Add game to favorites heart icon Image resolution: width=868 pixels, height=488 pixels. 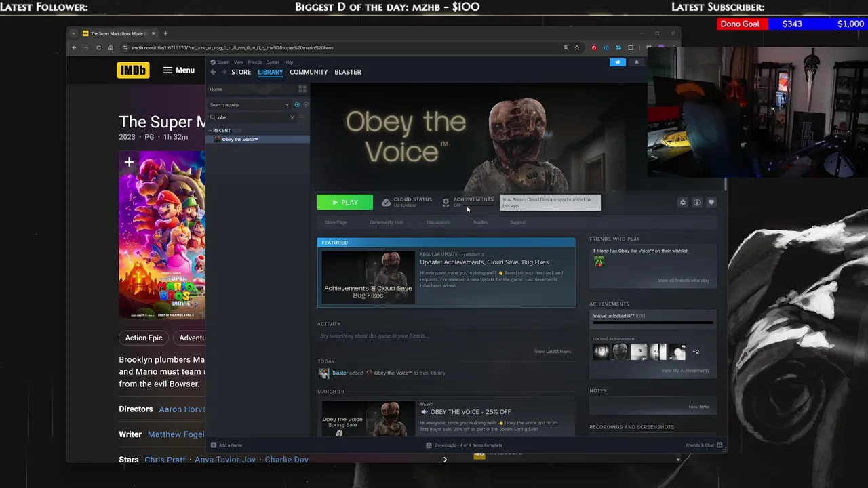tap(711, 203)
